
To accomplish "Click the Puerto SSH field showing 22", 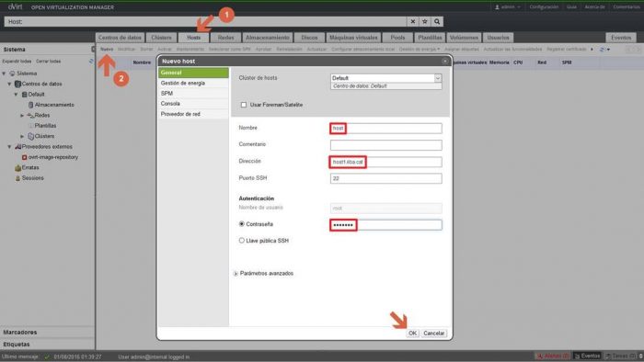I will (386, 178).
